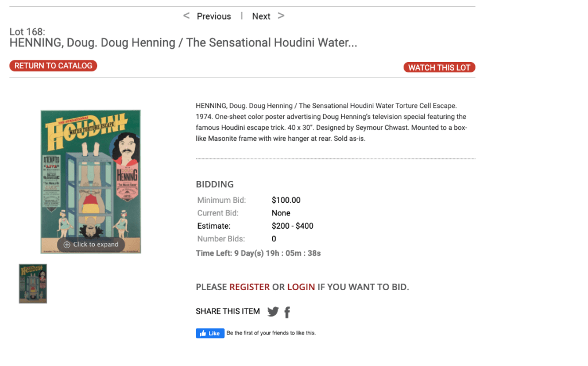Click the right arrow after Next

[x=281, y=16]
